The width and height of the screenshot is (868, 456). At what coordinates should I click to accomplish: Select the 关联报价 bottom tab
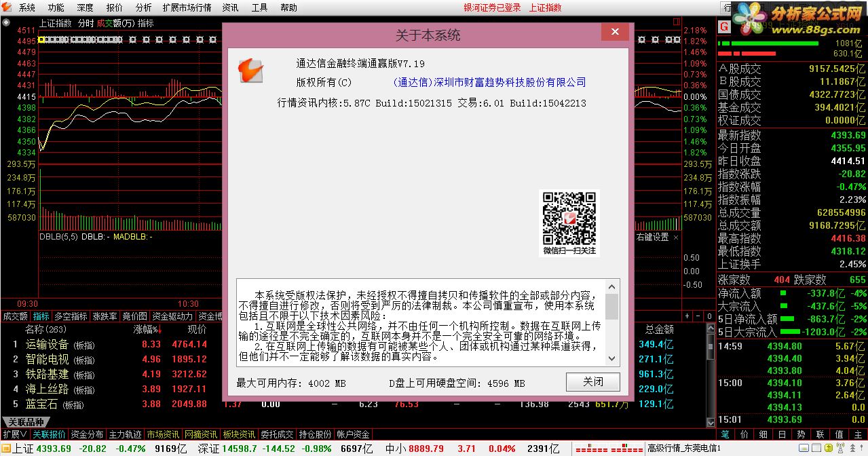tap(50, 434)
